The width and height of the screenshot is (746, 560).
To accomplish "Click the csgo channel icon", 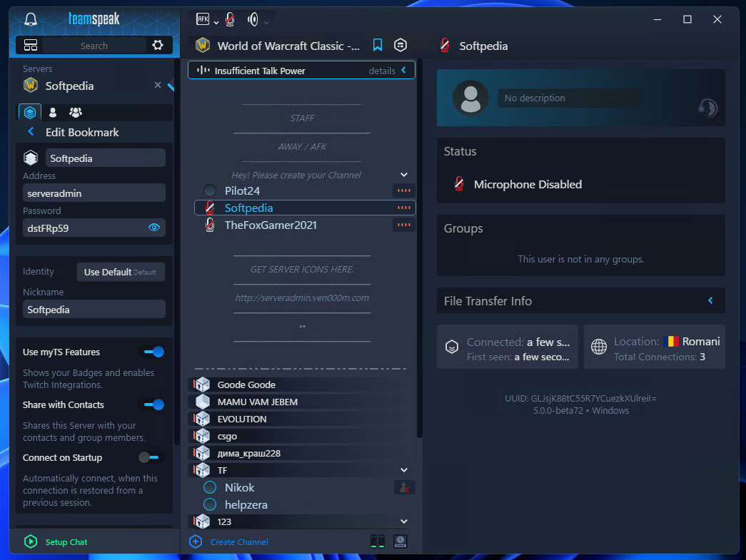I will click(202, 436).
